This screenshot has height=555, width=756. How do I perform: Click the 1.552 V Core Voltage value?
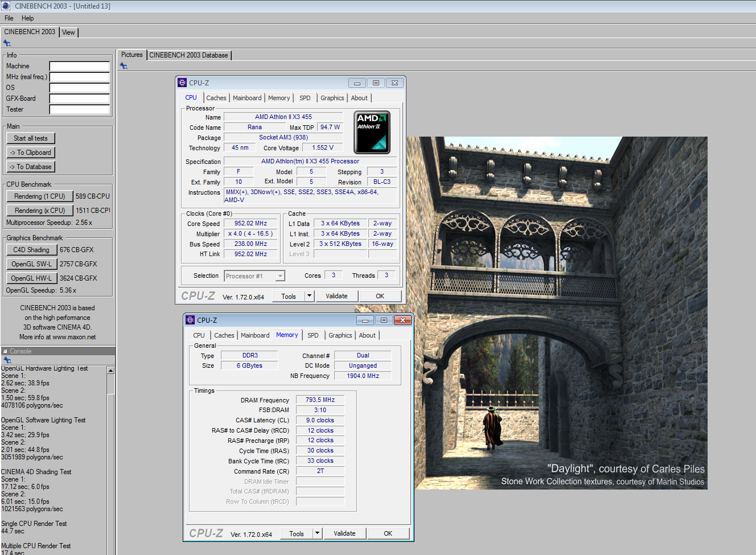[x=323, y=147]
